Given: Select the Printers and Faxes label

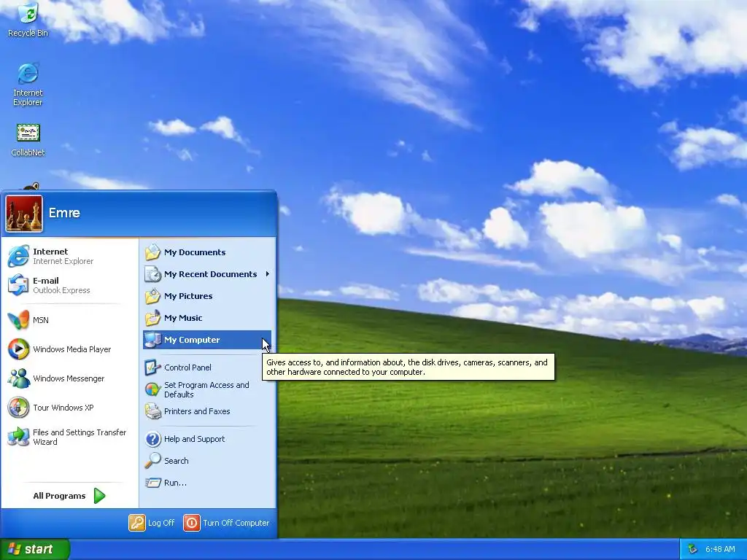Looking at the screenshot, I should [x=197, y=411].
